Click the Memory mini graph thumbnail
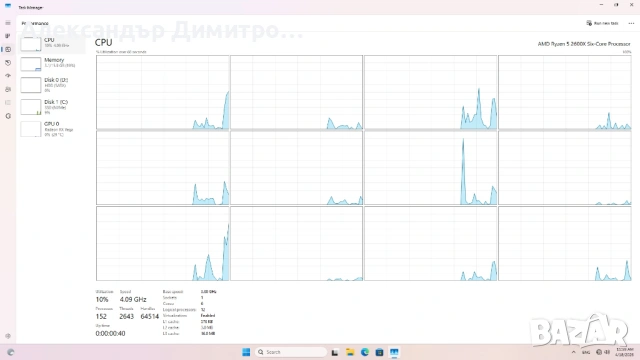Viewport: 640px width, 360px height. [31, 64]
